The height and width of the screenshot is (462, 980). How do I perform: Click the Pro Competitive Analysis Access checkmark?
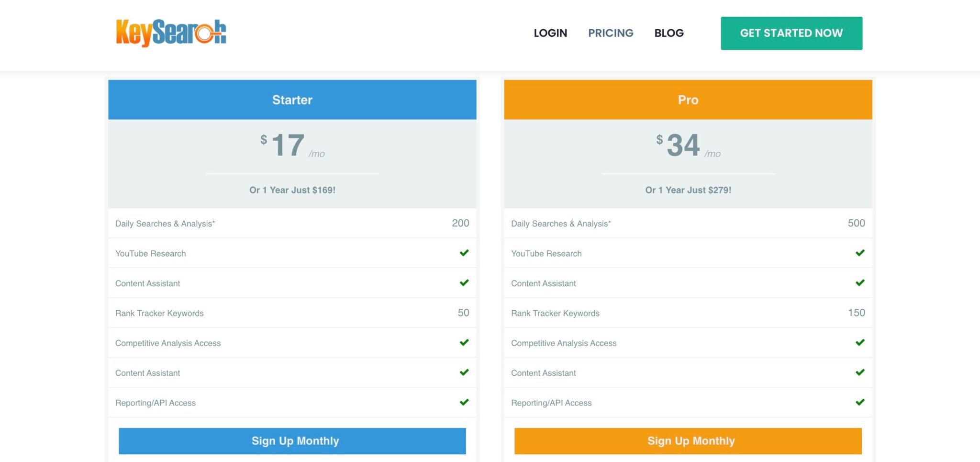click(860, 342)
